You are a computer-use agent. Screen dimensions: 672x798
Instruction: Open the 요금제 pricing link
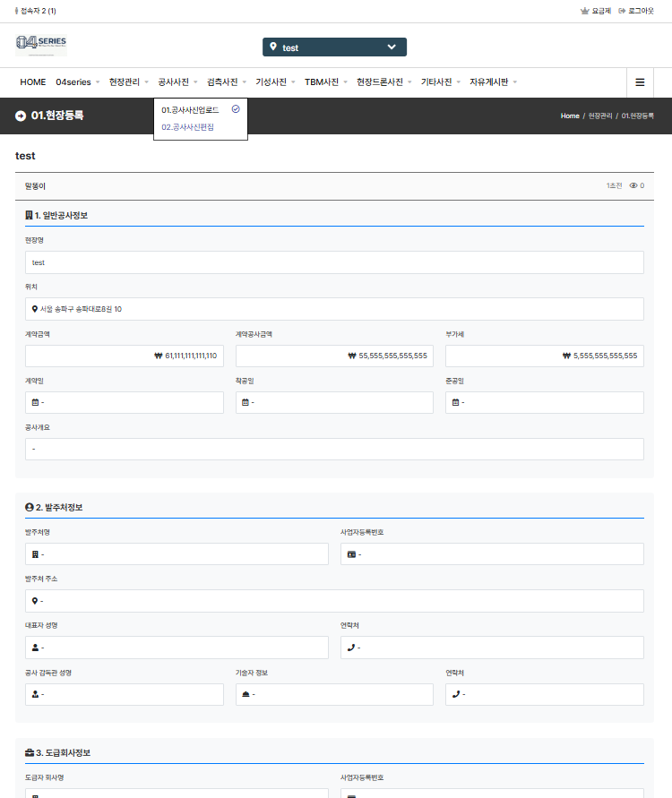(601, 11)
